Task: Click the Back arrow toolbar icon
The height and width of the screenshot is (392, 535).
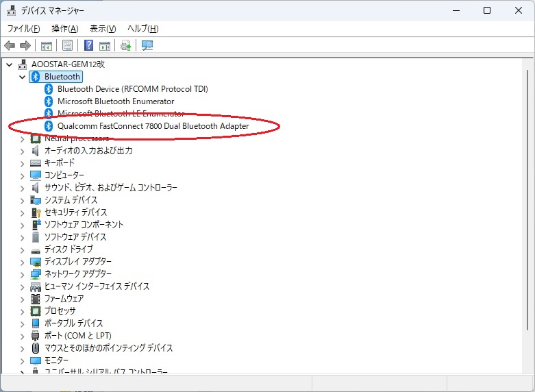Action: [x=10, y=46]
